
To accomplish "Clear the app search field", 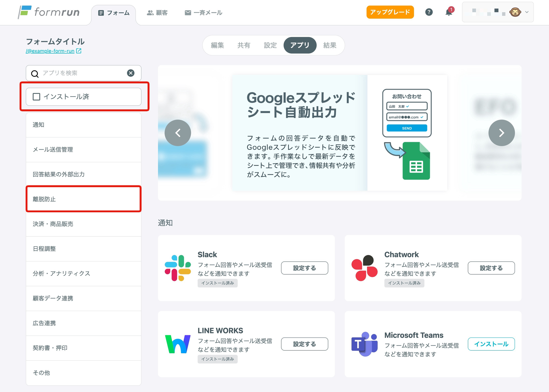I will click(x=131, y=73).
